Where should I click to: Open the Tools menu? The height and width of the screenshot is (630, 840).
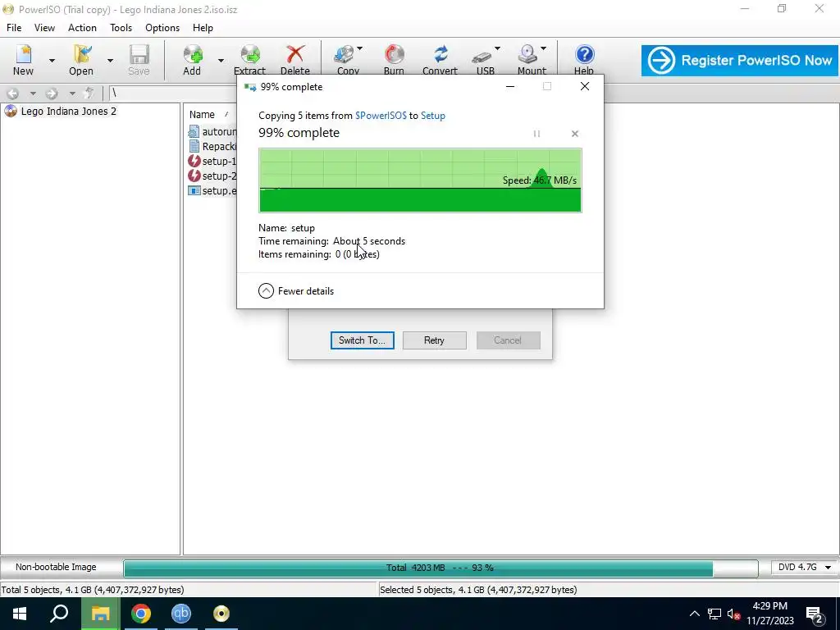point(121,28)
